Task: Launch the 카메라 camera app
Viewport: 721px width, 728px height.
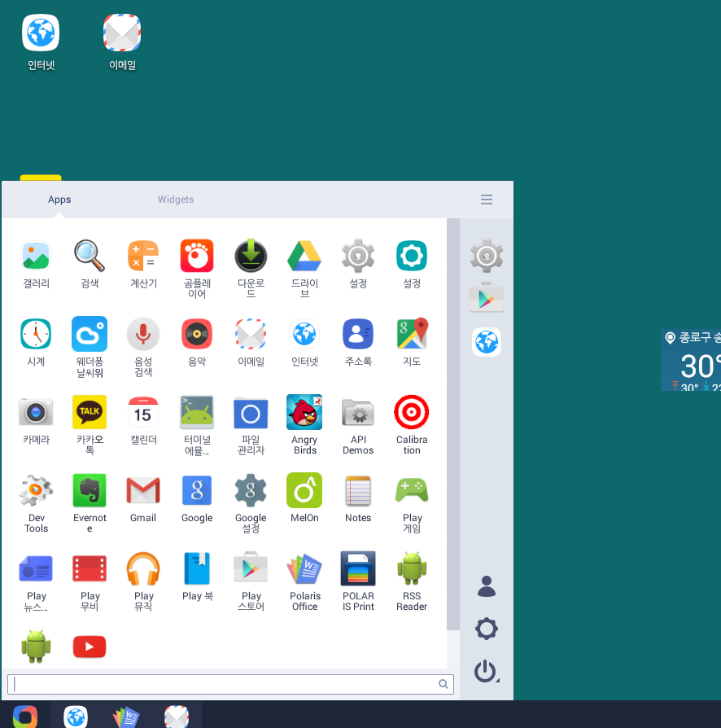Action: (36, 412)
